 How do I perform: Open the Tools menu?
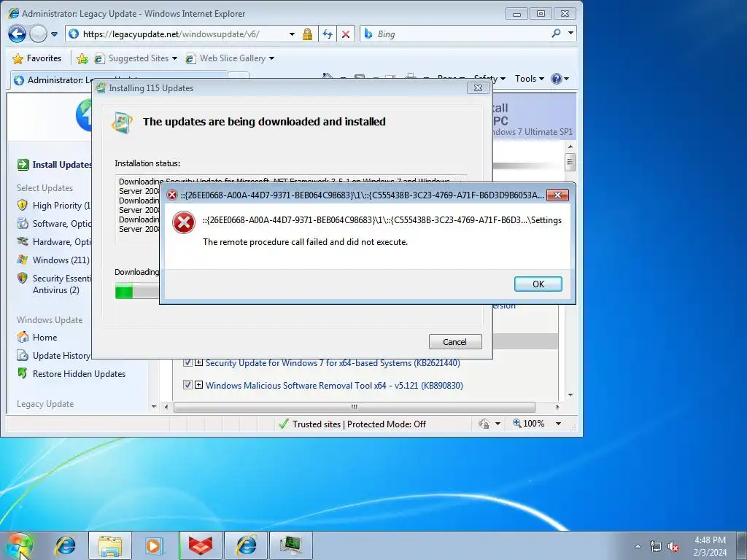coord(530,79)
